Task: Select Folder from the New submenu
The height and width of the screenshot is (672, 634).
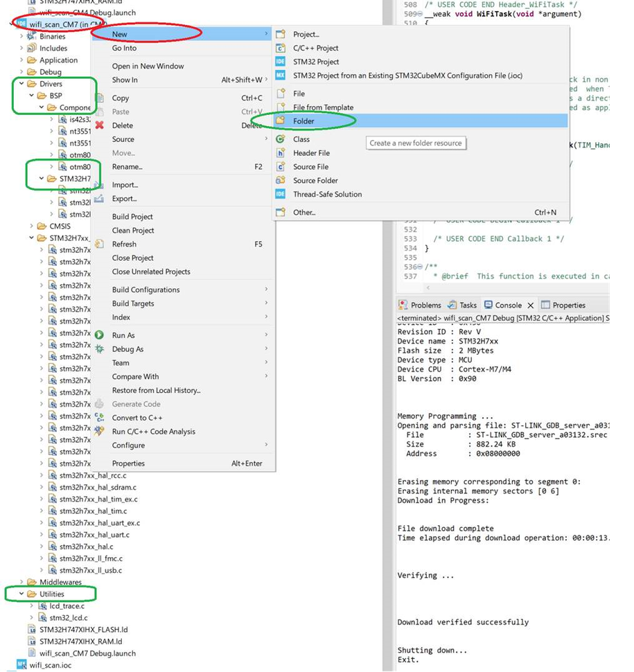Action: [303, 121]
